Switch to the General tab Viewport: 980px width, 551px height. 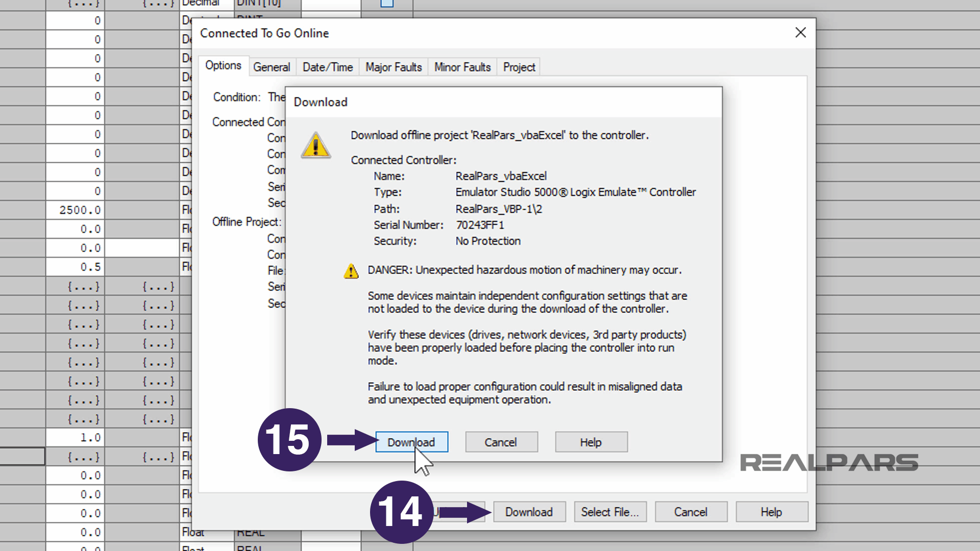272,67
